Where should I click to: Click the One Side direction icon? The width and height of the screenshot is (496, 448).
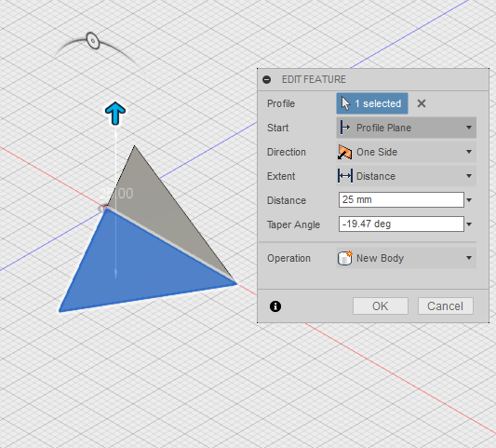pyautogui.click(x=344, y=152)
